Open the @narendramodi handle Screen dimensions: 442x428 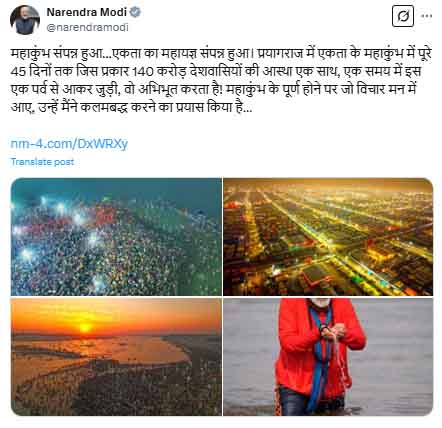pos(87,27)
